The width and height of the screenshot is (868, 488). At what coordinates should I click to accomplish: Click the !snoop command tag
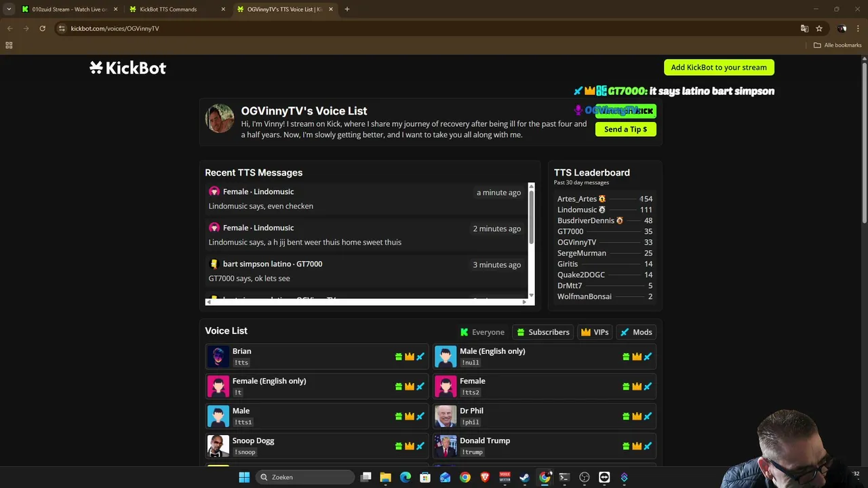245,452
